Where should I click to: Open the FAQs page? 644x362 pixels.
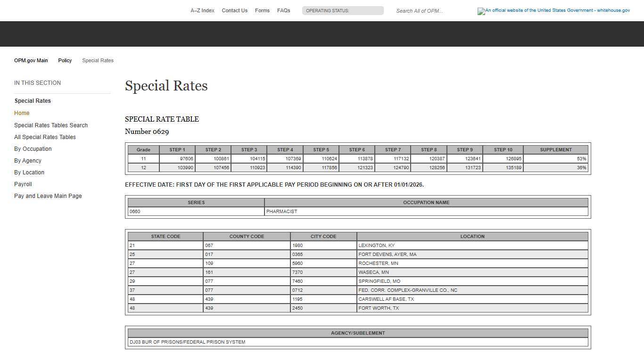tap(283, 10)
